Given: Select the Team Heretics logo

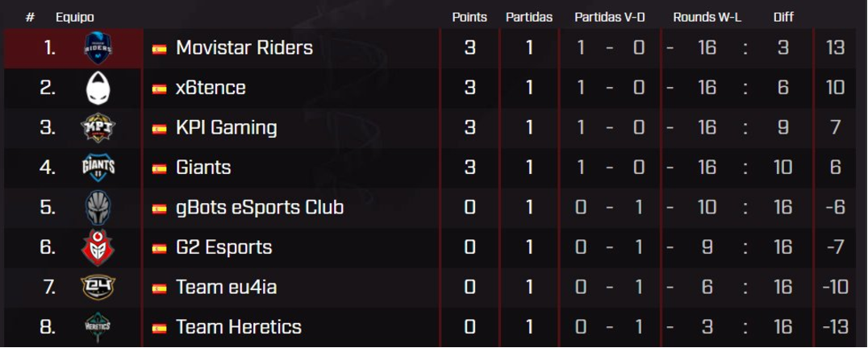Looking at the screenshot, I should pyautogui.click(x=98, y=327).
